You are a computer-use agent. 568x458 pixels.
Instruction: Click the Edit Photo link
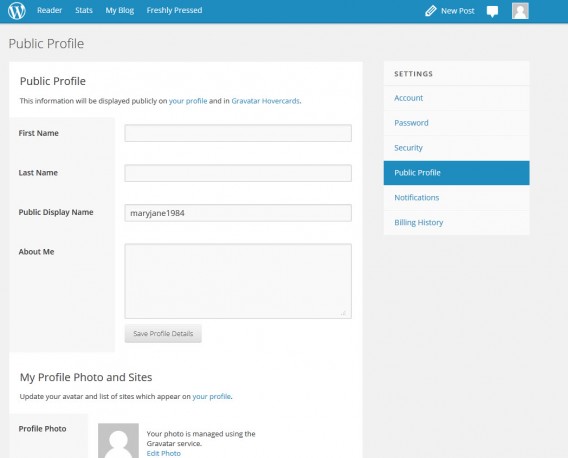[x=163, y=453]
